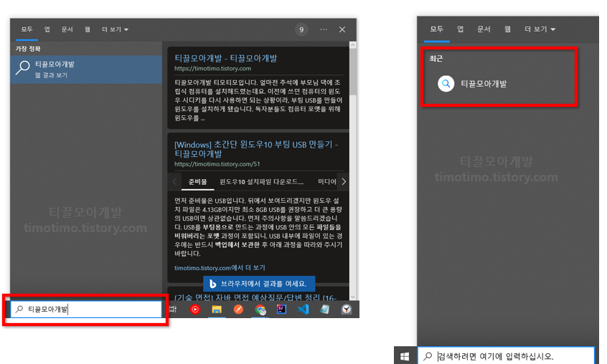607x364 pixels.
Task: Select the 앱 tab in left search panel
Action: tap(47, 29)
